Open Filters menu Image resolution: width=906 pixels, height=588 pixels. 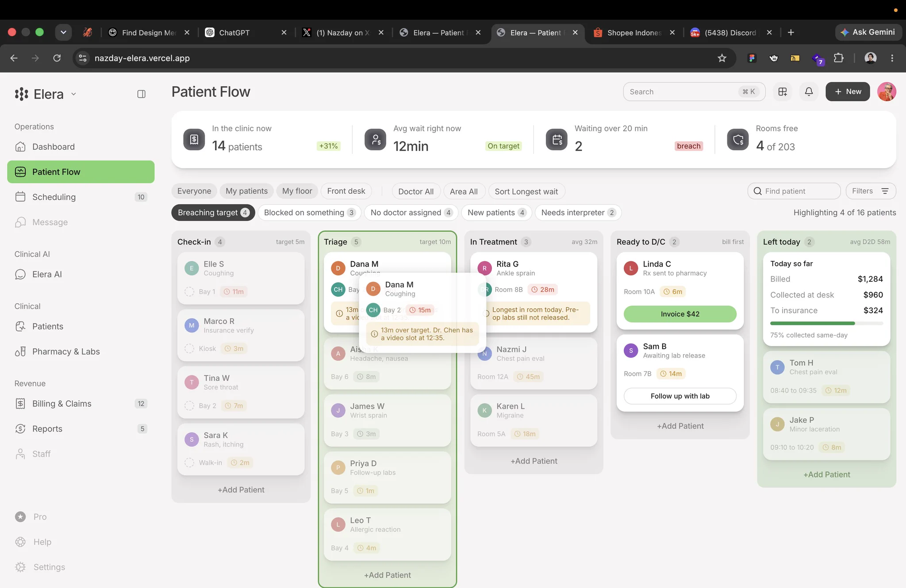[871, 191]
